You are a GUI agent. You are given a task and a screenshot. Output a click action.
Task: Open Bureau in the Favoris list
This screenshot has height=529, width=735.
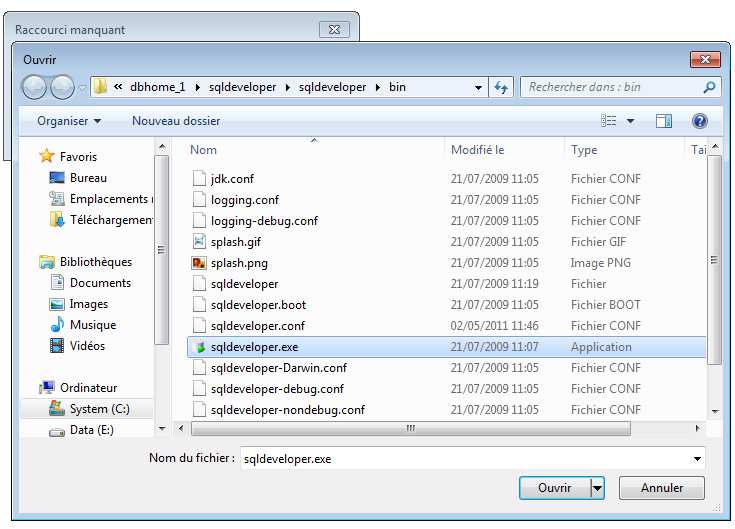coord(88,178)
